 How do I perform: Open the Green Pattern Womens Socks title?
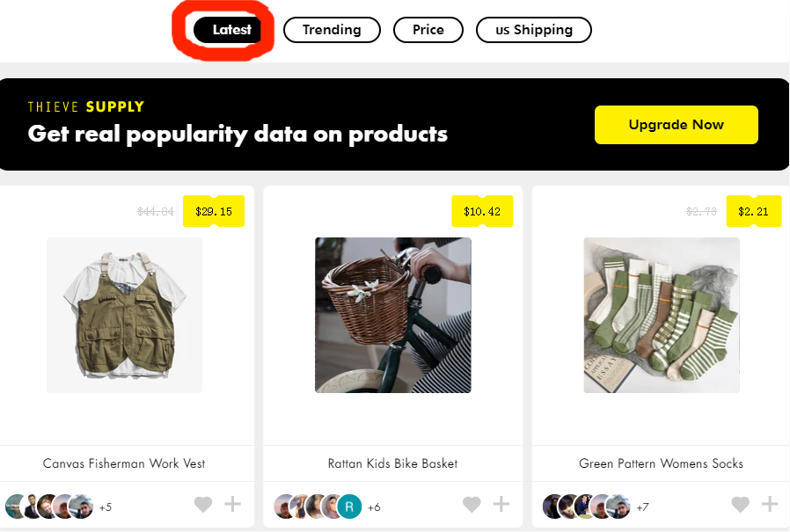coord(661,463)
